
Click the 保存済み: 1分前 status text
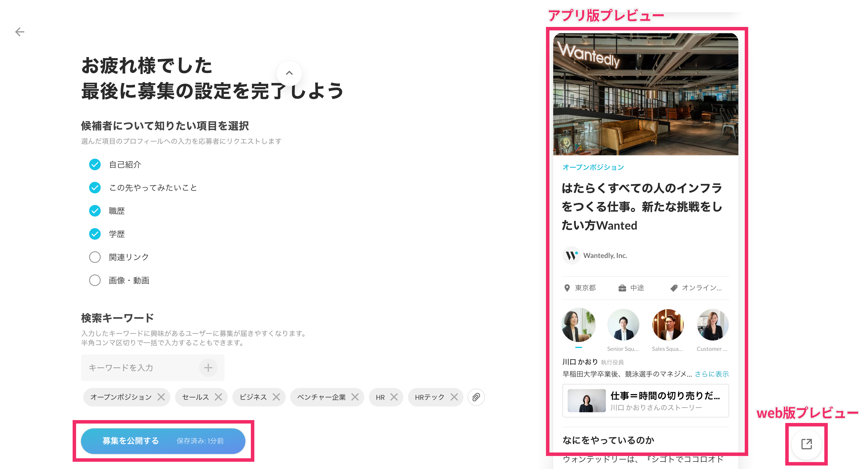[x=200, y=441]
